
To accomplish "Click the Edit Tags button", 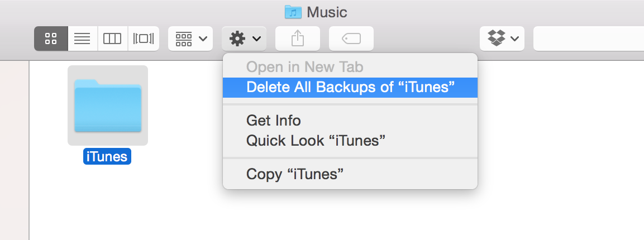I will pos(351,39).
